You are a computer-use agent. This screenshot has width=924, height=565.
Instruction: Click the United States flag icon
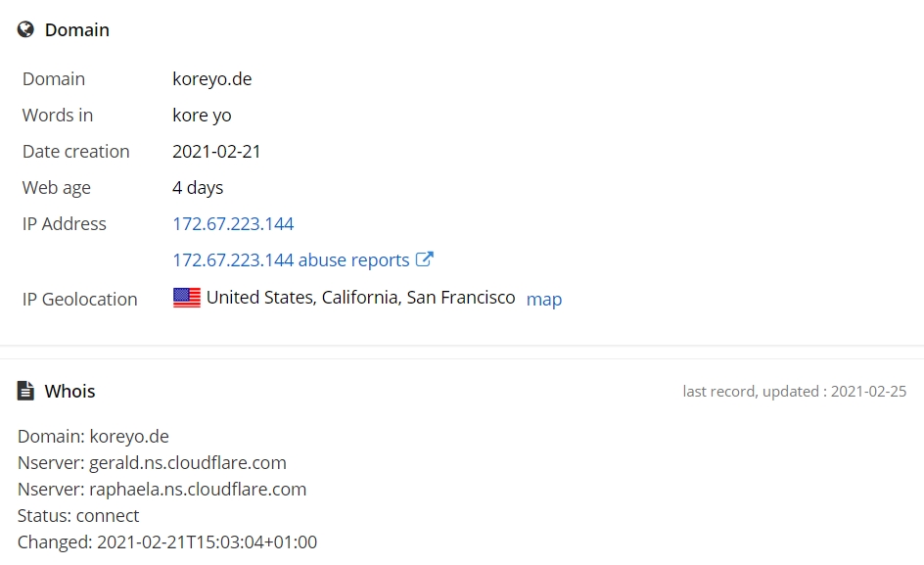(x=187, y=298)
